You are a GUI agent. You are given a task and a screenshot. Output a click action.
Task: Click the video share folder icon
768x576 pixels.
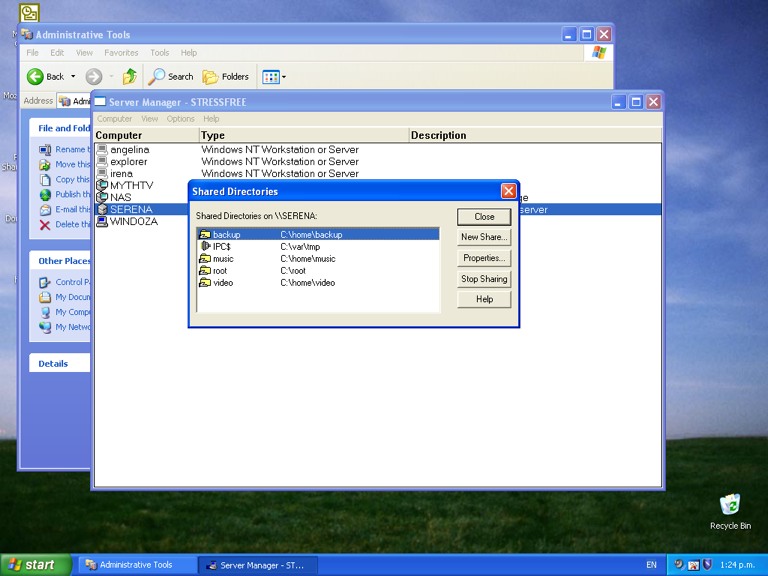pos(205,283)
